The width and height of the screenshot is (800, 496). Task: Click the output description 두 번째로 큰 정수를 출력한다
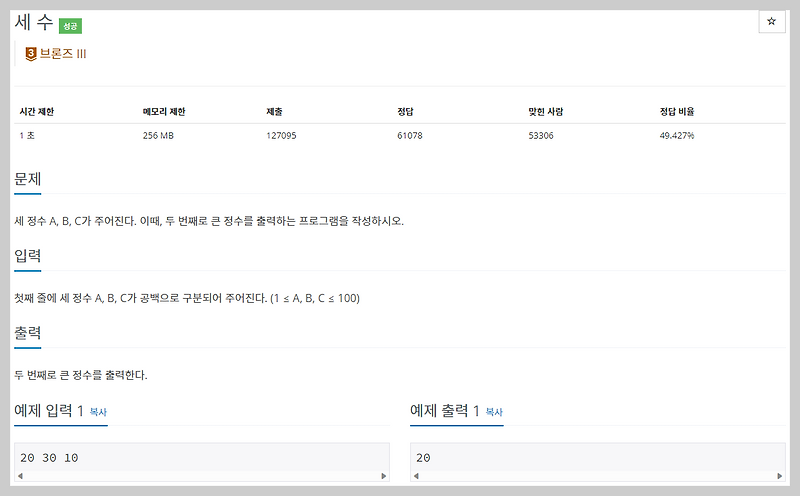click(81, 375)
